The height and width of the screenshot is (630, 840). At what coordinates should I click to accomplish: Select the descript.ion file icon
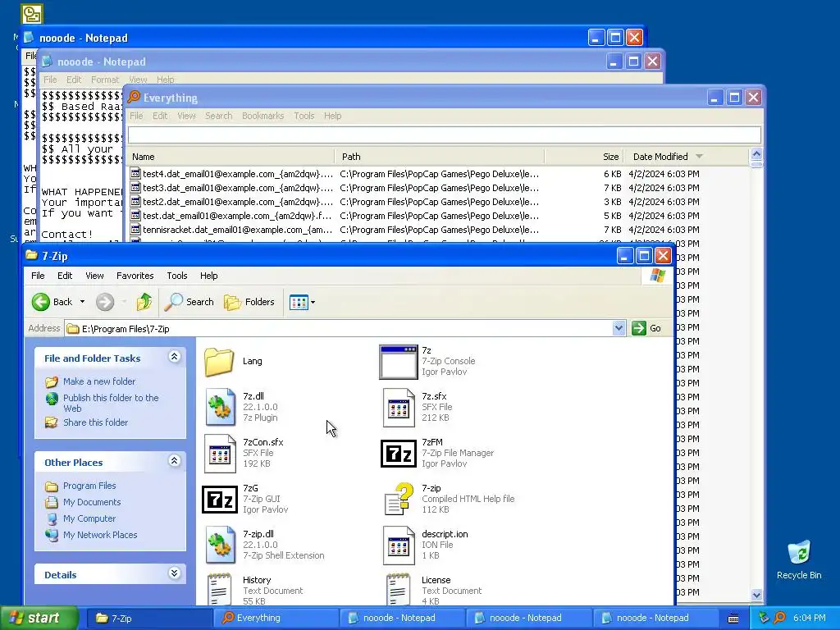[x=399, y=546]
